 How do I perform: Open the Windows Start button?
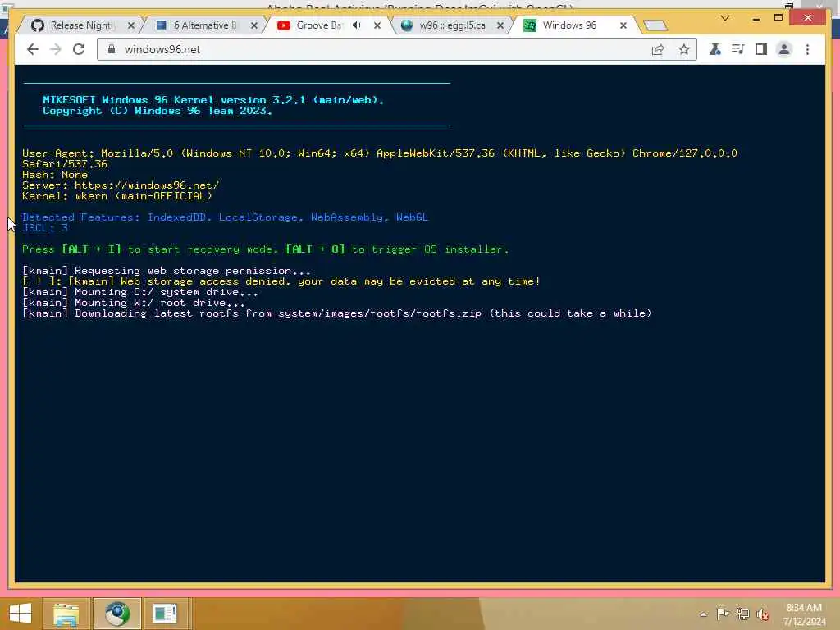tap(21, 614)
